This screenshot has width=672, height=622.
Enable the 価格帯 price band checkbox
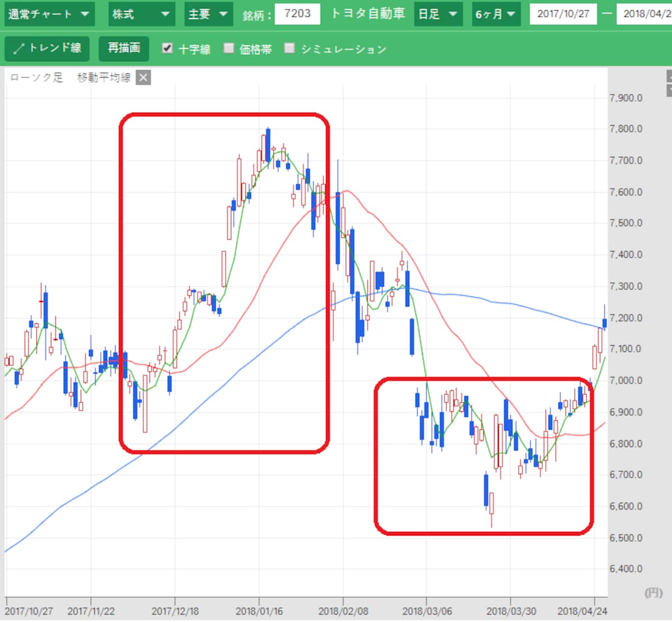click(228, 48)
